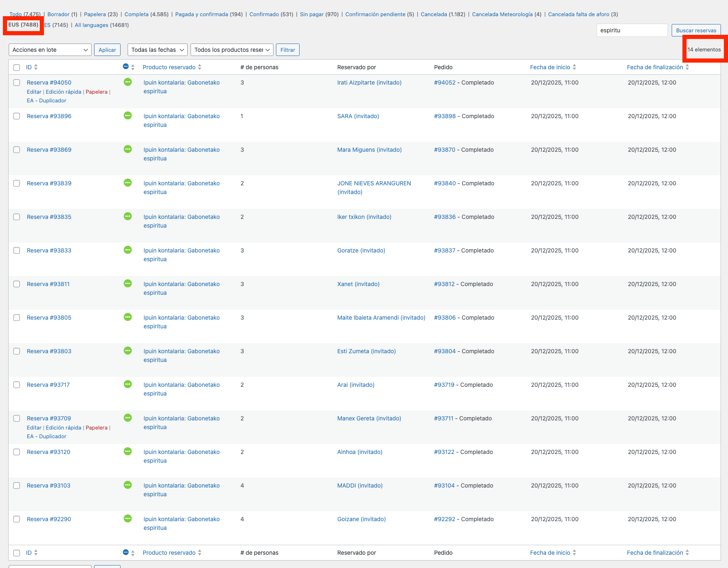The height and width of the screenshot is (568, 728).
Task: Sort by Fecha de finalización arrows
Action: point(687,67)
